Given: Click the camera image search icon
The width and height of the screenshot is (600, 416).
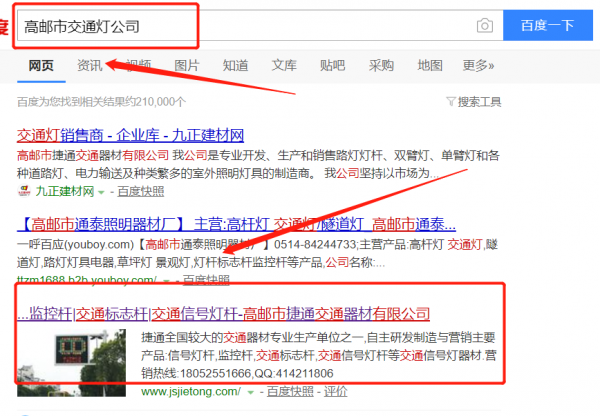Looking at the screenshot, I should point(484,25).
